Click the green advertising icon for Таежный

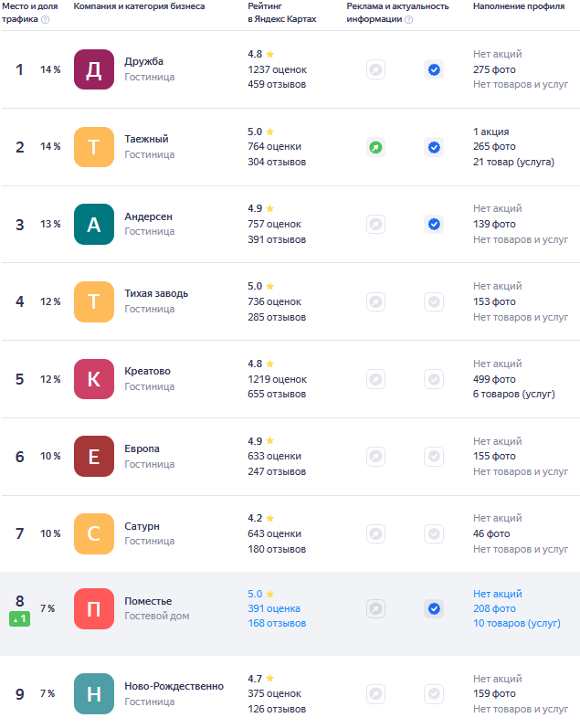(x=375, y=147)
